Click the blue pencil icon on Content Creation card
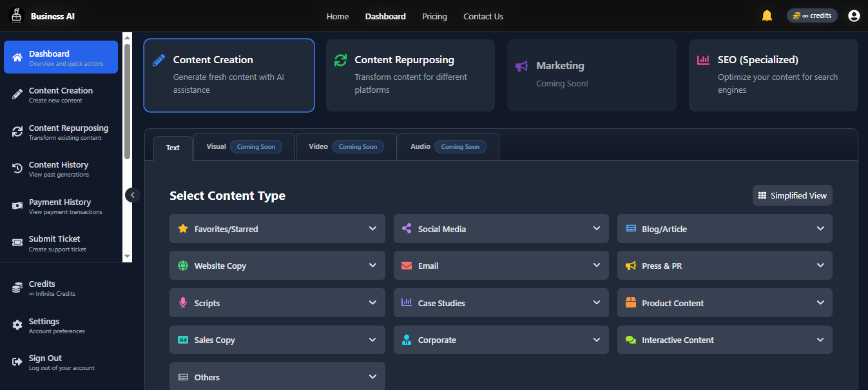 (159, 61)
